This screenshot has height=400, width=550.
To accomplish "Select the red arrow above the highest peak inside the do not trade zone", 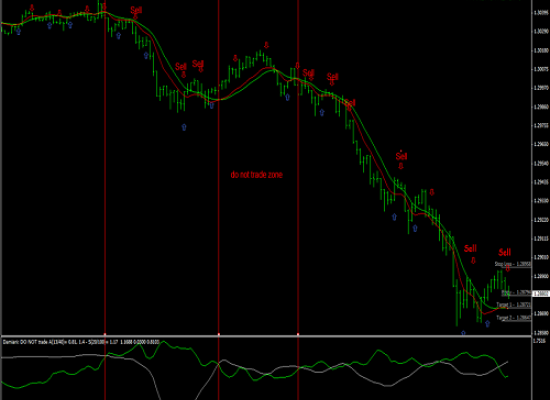I will 266,45.
